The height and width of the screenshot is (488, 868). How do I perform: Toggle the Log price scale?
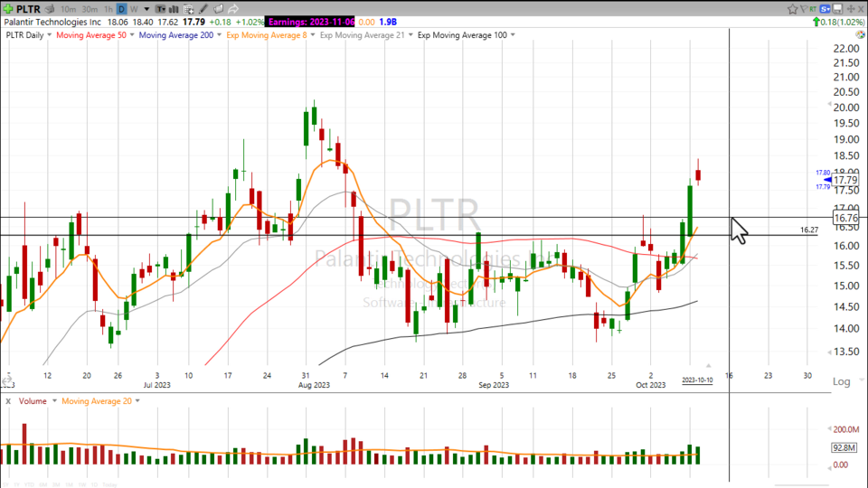point(842,381)
